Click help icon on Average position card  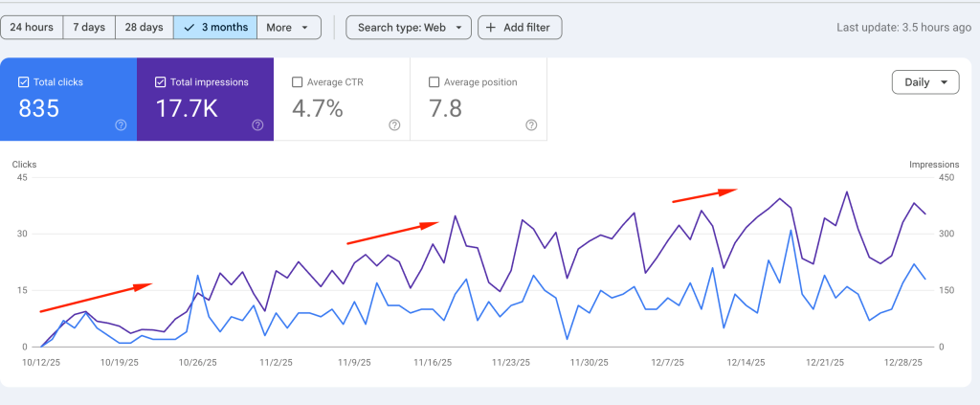pos(531,124)
